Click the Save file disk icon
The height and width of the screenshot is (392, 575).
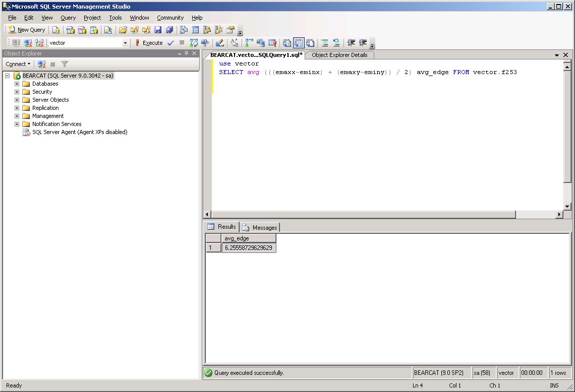tap(158, 30)
